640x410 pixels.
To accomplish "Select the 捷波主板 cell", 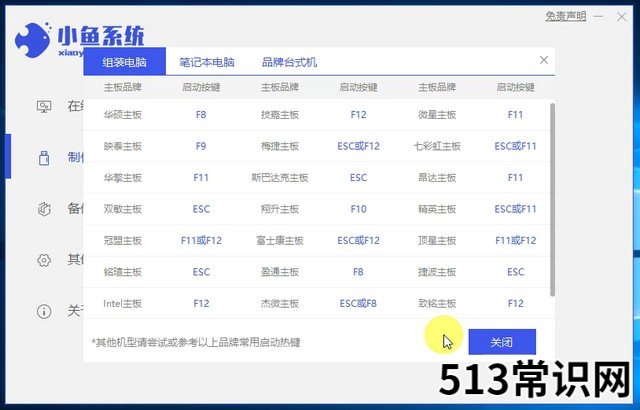I will point(437,272).
